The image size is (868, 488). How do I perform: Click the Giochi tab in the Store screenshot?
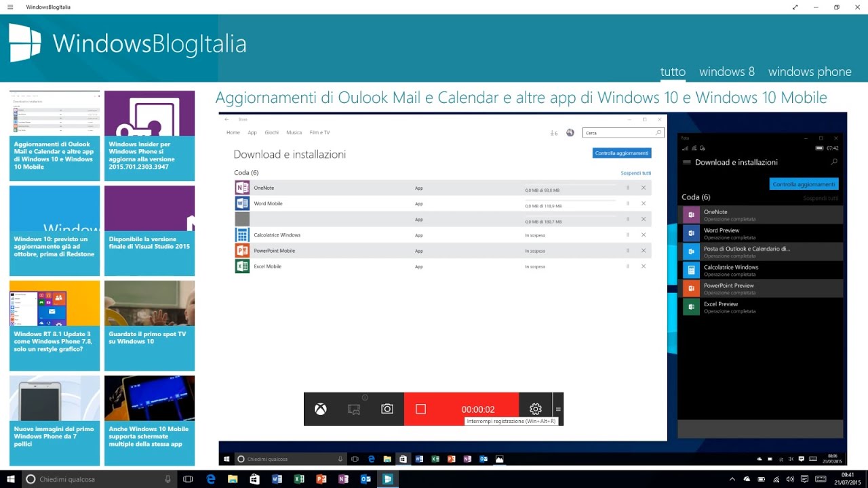coord(271,132)
